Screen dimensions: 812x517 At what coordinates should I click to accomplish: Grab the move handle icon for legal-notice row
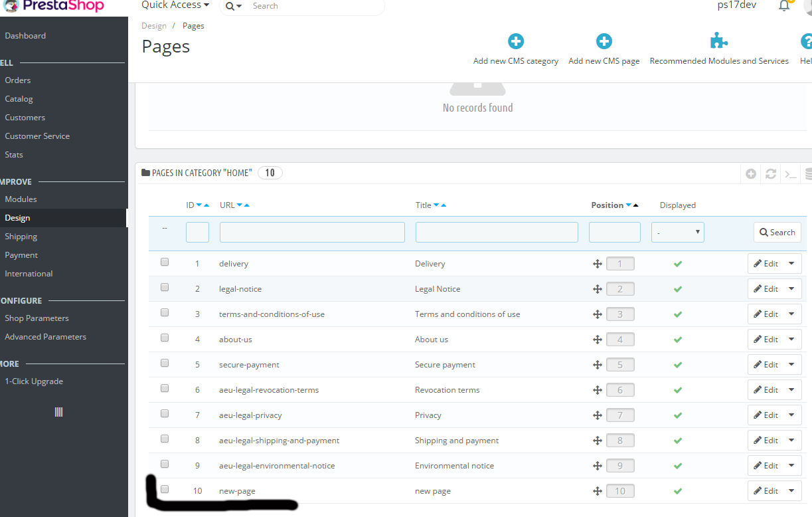(x=598, y=289)
